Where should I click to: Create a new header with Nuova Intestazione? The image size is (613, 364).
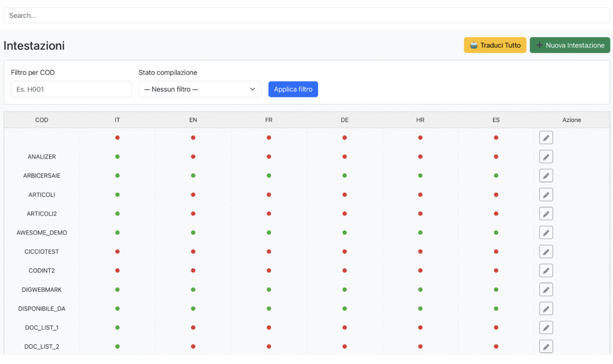coord(569,45)
